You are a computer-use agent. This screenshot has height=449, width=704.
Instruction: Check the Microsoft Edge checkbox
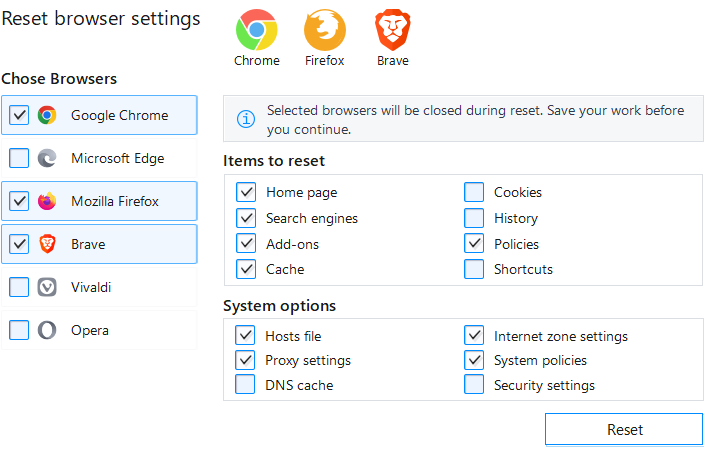pyautogui.click(x=19, y=158)
